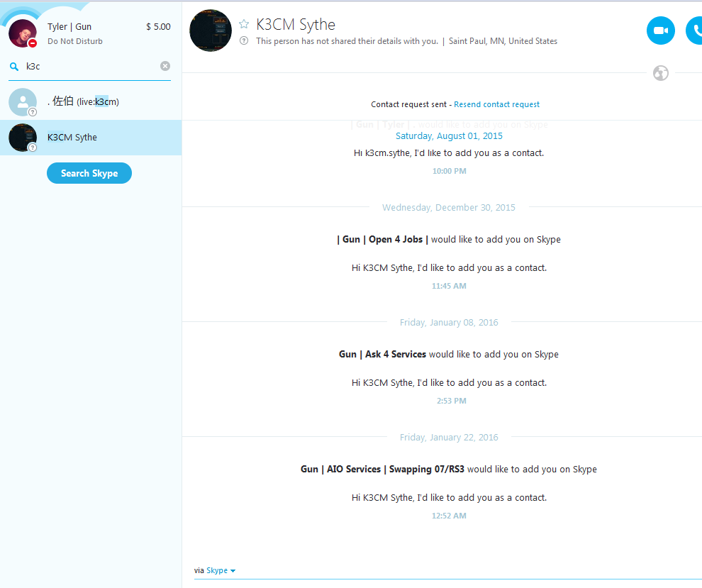Click Wednesday, December 30, 2015 date separator
Image resolution: width=702 pixels, height=588 pixels.
[449, 207]
